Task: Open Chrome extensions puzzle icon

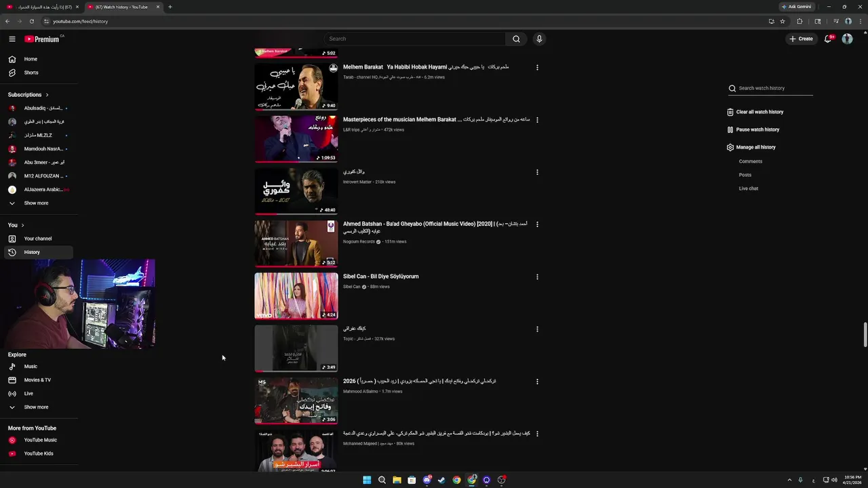Action: point(800,21)
